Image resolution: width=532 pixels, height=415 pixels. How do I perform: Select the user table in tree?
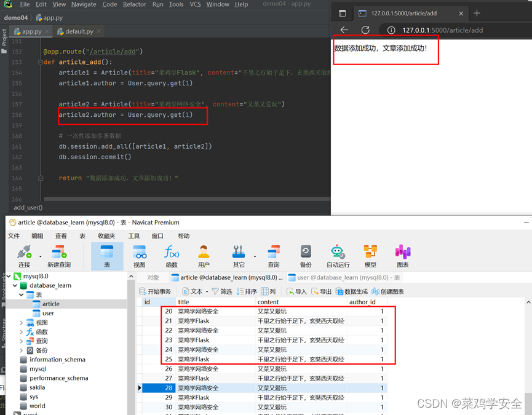48,314
